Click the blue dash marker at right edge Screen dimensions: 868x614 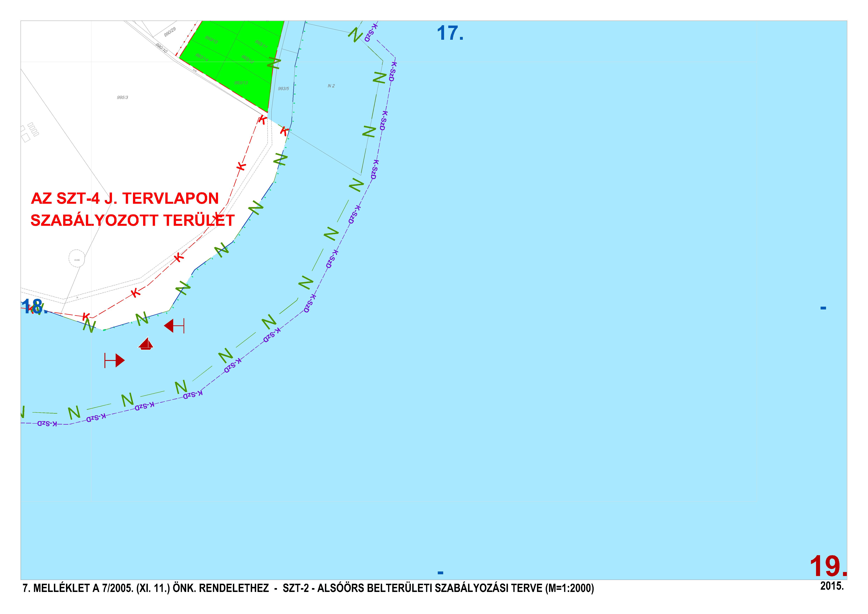pyautogui.click(x=823, y=308)
